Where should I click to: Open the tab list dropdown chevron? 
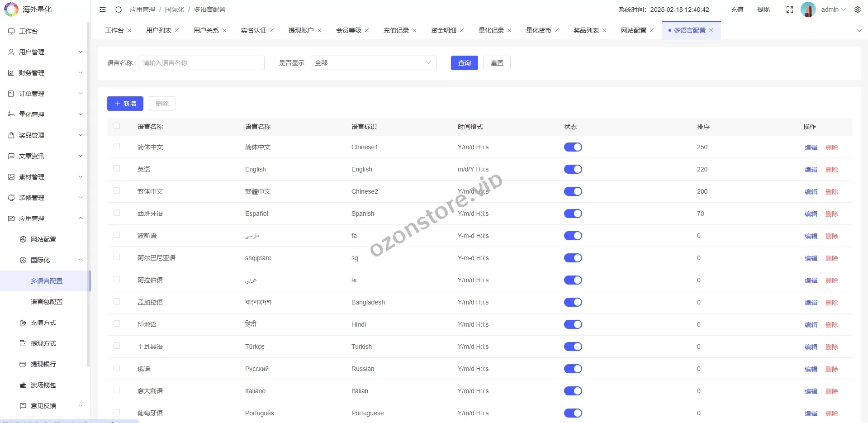point(859,30)
